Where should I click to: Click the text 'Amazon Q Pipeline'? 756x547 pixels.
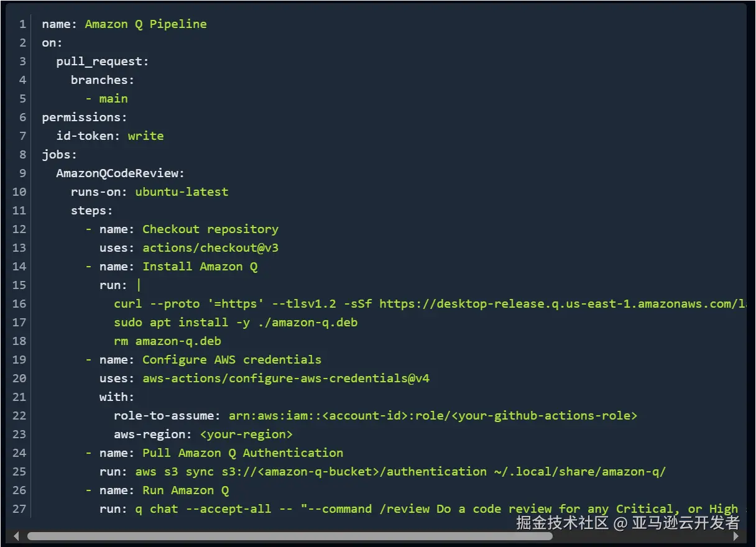click(x=146, y=24)
